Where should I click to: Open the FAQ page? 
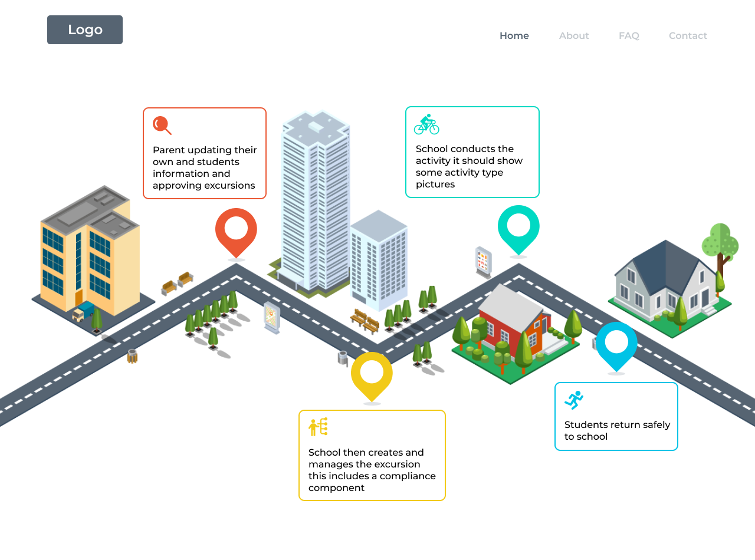629,35
